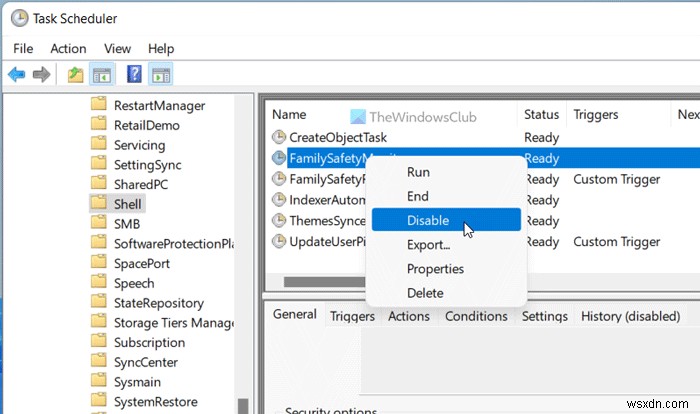Switch to the General tab
700x414 pixels.
[x=295, y=314]
